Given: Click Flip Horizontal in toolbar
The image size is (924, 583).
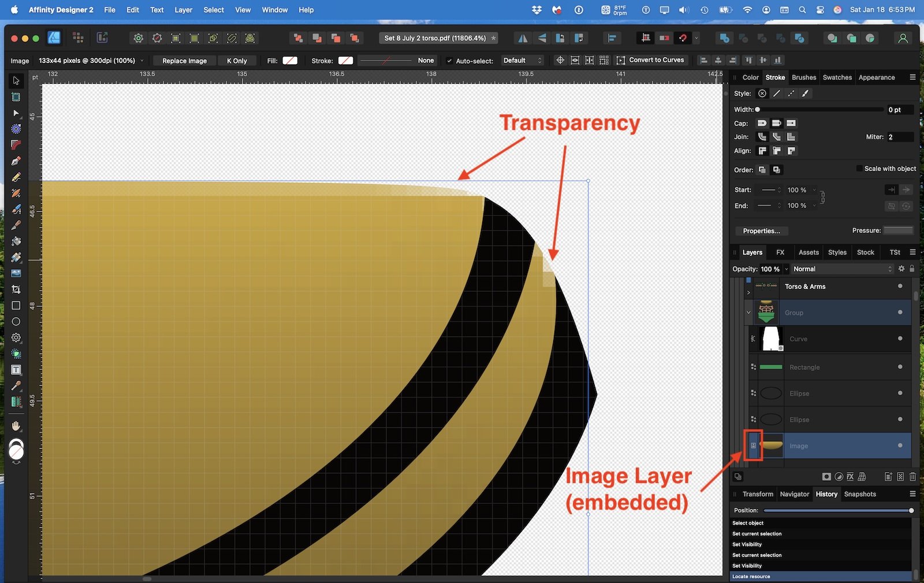Looking at the screenshot, I should (523, 38).
